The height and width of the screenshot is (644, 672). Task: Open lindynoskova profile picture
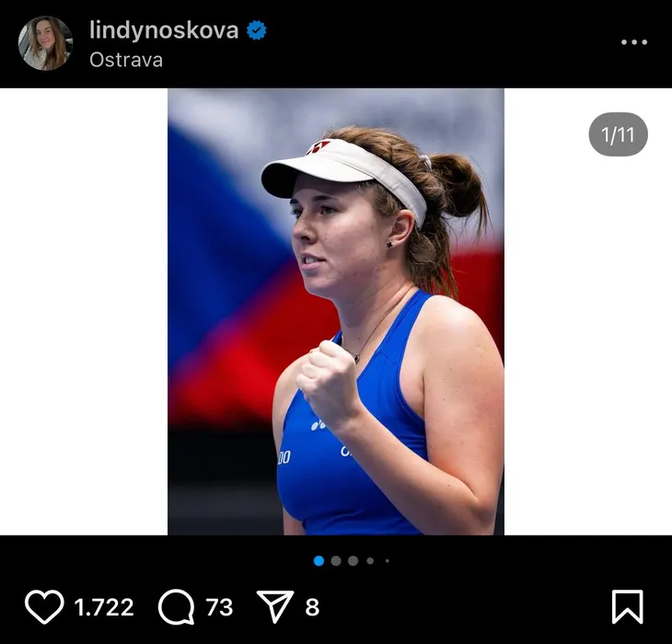pyautogui.click(x=45, y=43)
